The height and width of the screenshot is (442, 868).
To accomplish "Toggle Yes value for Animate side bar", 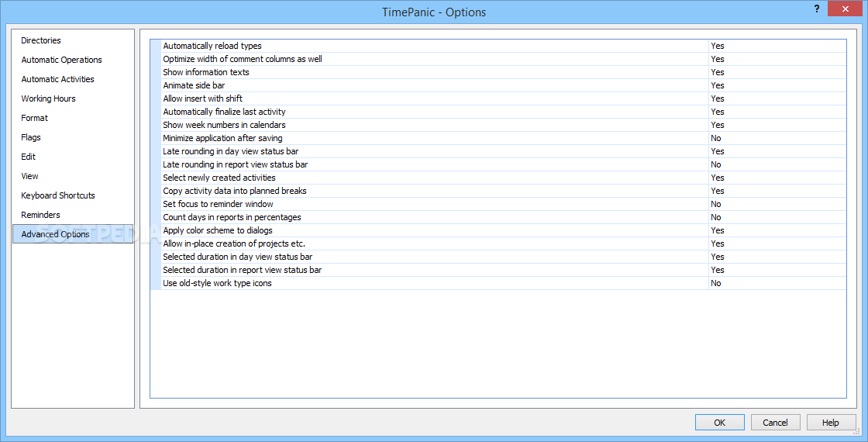I will coord(777,85).
